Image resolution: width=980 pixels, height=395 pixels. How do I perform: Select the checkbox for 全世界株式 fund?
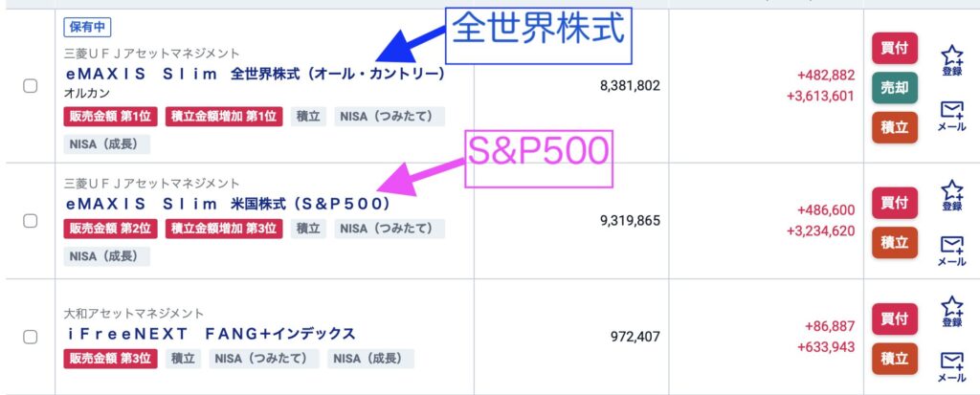30,86
